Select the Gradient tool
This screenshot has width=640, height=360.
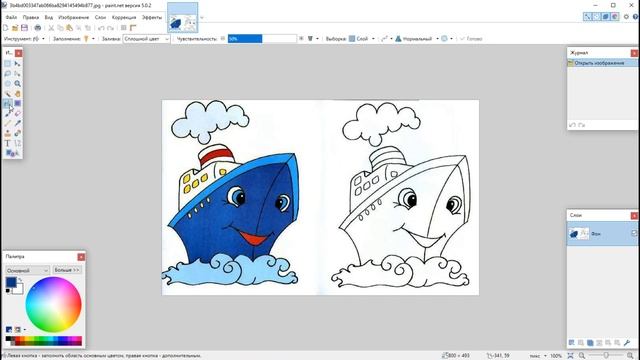click(x=18, y=103)
